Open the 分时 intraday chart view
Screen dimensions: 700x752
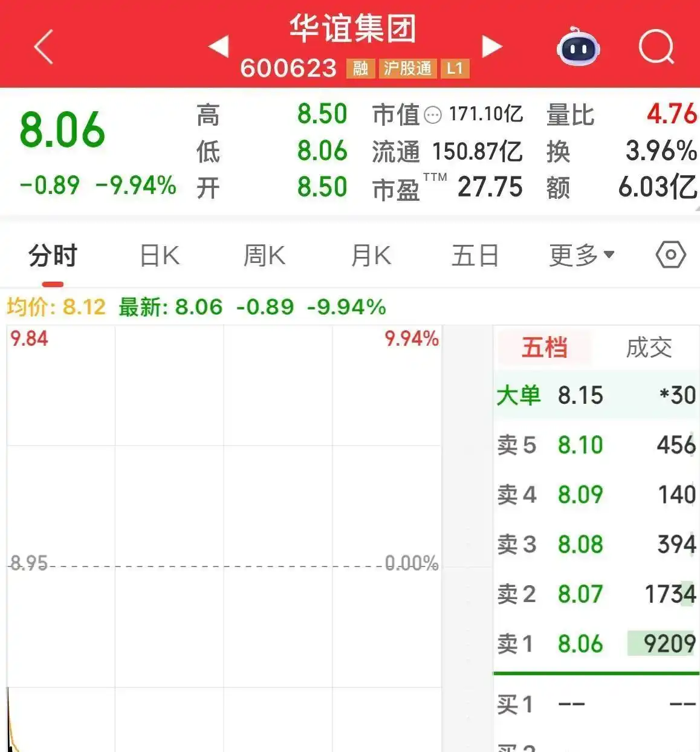51,255
